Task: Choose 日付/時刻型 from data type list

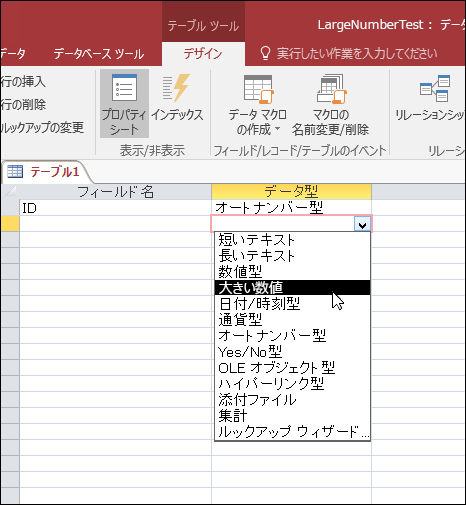Action: (x=292, y=304)
